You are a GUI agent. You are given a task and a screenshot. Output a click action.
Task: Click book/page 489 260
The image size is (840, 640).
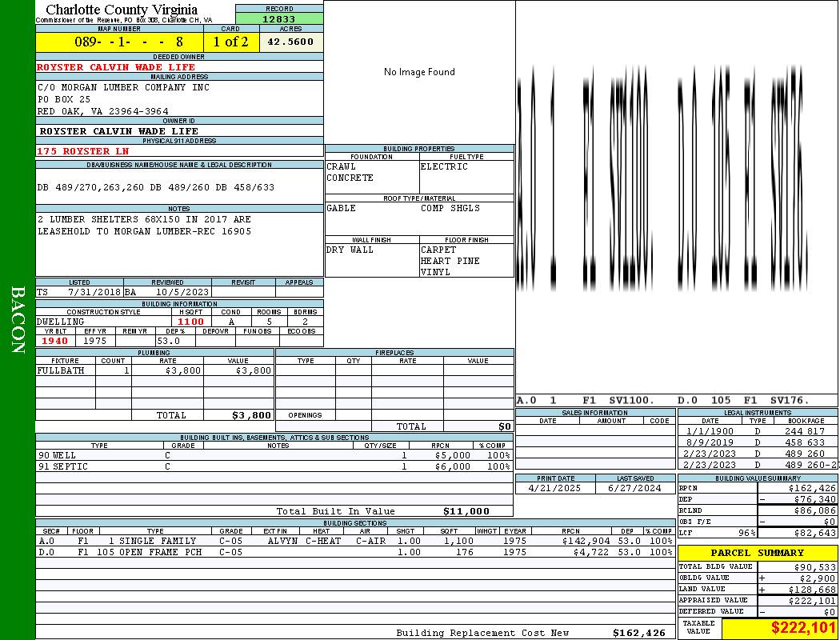[x=805, y=454]
